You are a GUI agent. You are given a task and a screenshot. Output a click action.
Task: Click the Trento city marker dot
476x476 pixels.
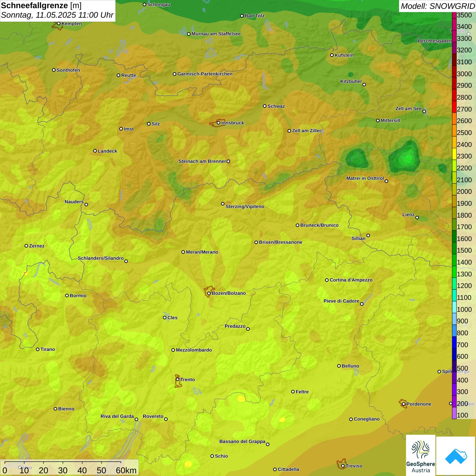pyautogui.click(x=177, y=379)
